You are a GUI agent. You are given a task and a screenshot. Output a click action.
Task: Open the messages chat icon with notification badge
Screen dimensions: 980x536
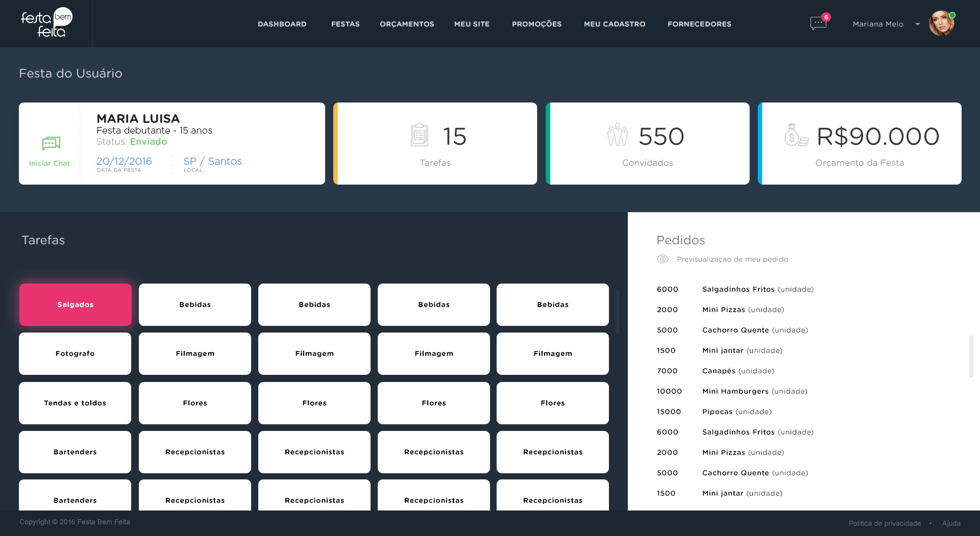(819, 23)
